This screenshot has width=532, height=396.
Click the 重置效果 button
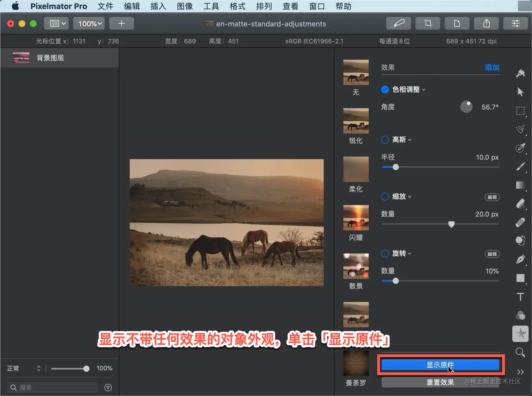(x=440, y=382)
